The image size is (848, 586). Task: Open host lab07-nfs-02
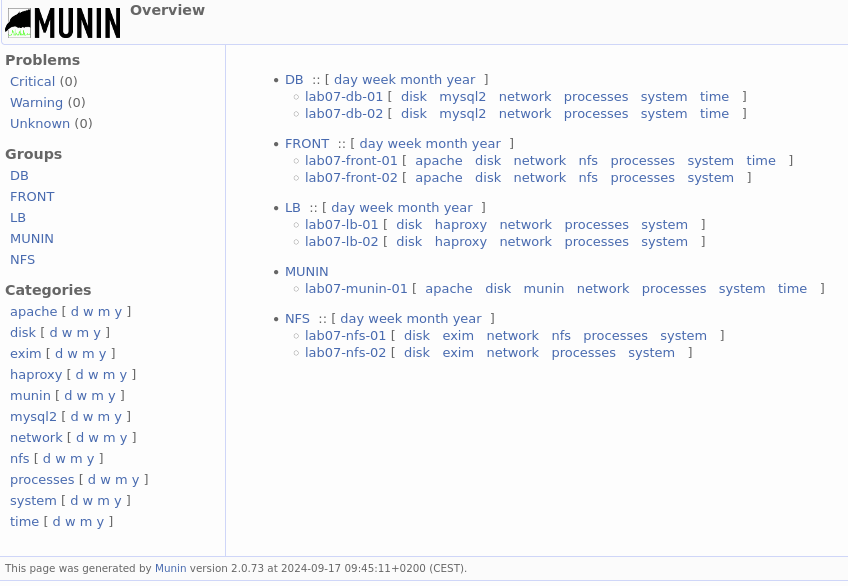click(x=346, y=354)
